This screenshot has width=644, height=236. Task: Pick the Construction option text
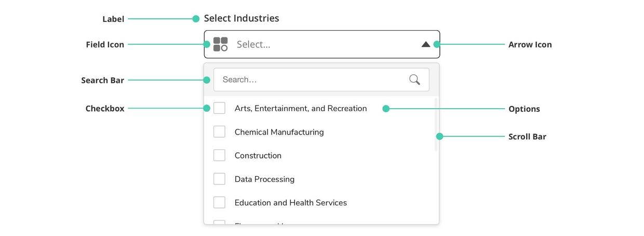click(258, 155)
